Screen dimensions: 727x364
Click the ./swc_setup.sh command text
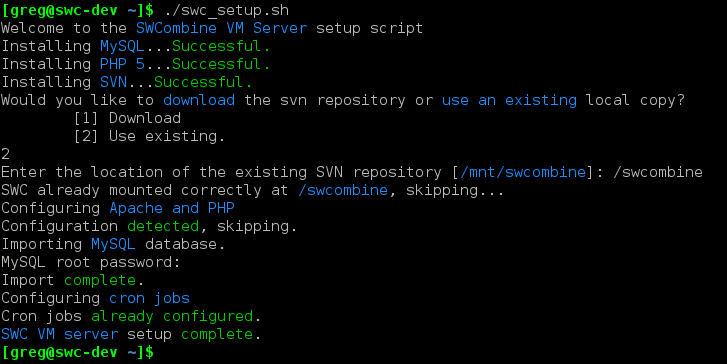click(x=227, y=10)
